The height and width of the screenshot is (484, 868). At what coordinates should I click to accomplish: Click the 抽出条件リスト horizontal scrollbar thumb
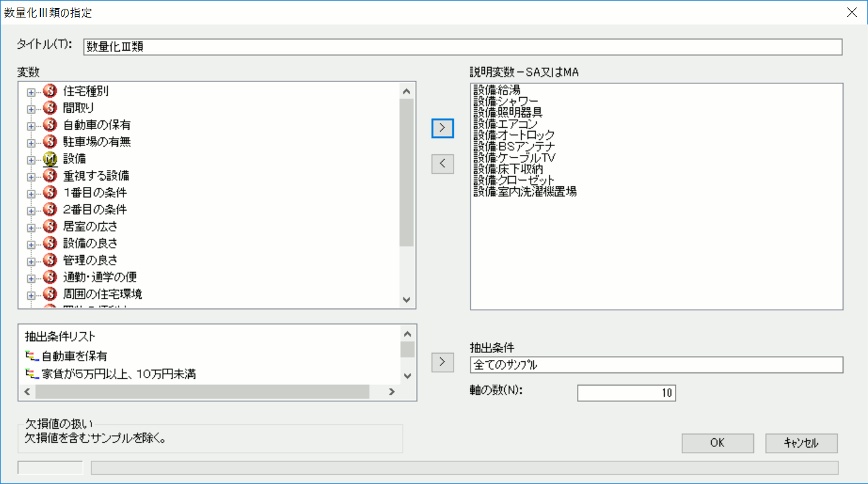(x=203, y=392)
